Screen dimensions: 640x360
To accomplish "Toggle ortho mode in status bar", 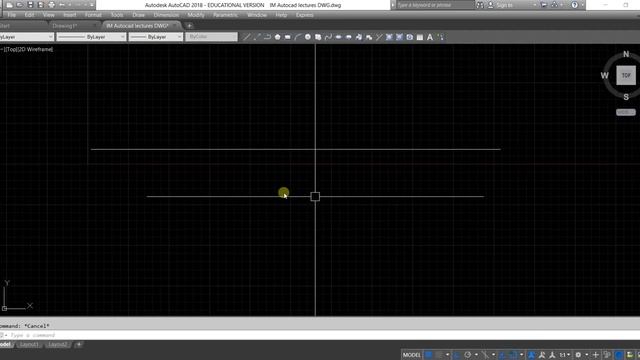I will pos(457,355).
